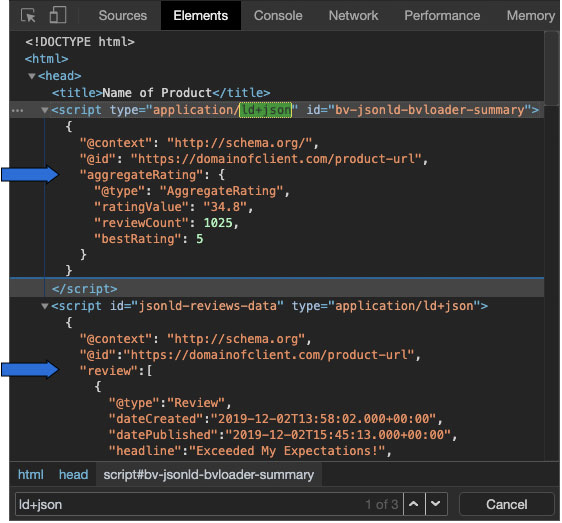Select script#bv-jsonld-bvloader-summary breadcrumb
Screen dimensions: 562x523
click(209, 475)
